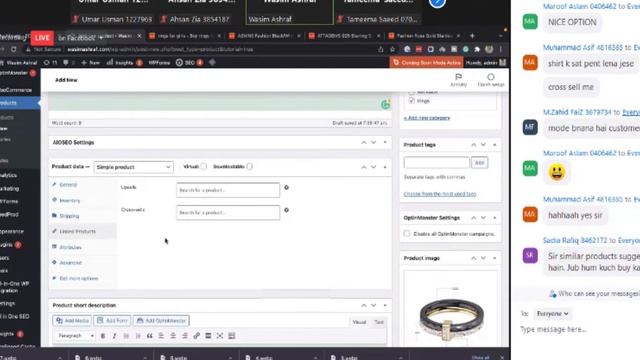Enable the Downloadable product checkbox
The image size is (640, 360).
click(249, 167)
